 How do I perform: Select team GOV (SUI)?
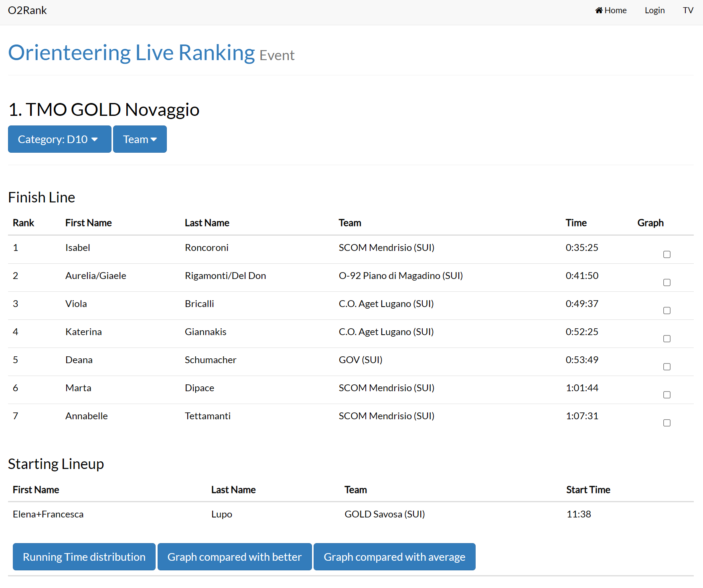[x=361, y=360]
